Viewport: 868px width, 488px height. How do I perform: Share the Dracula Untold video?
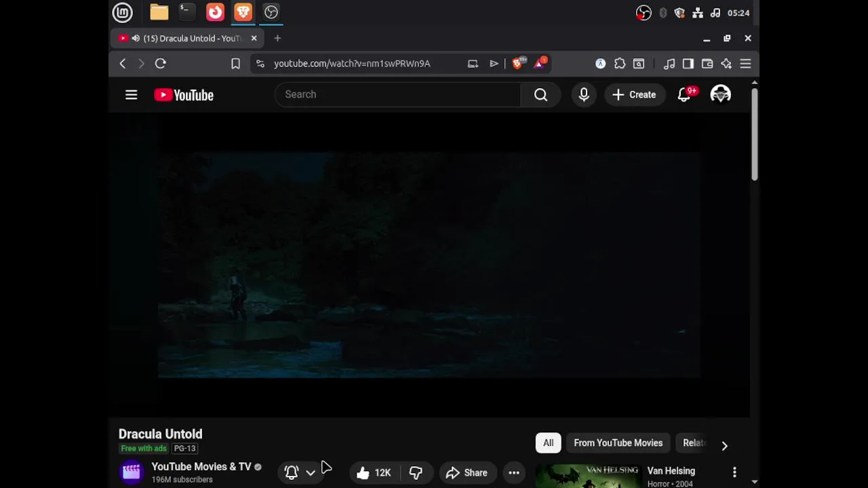[467, 472]
